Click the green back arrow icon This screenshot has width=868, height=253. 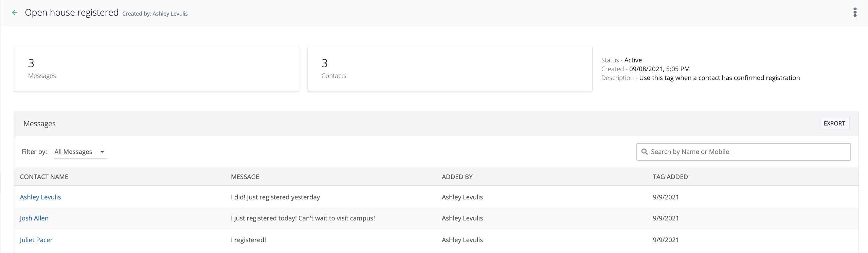[15, 13]
